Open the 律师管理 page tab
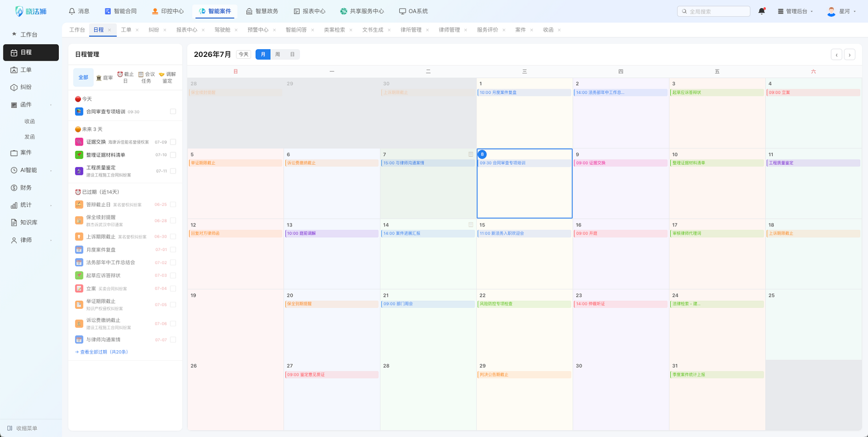Screen dimensions: 868x437 (449, 30)
